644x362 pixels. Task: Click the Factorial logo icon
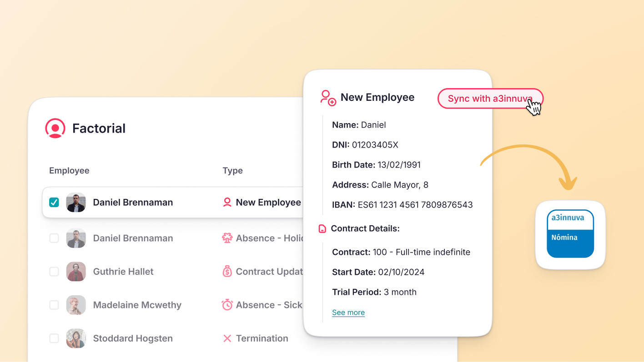(55, 128)
